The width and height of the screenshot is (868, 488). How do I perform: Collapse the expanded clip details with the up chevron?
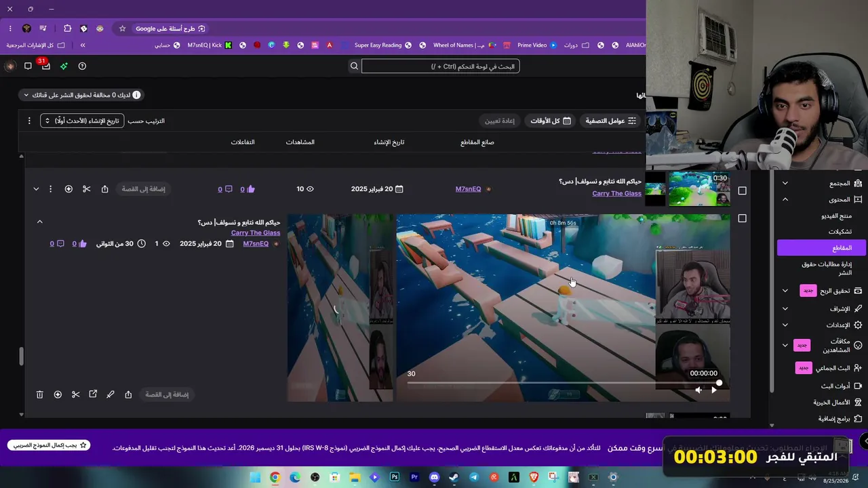(x=39, y=222)
